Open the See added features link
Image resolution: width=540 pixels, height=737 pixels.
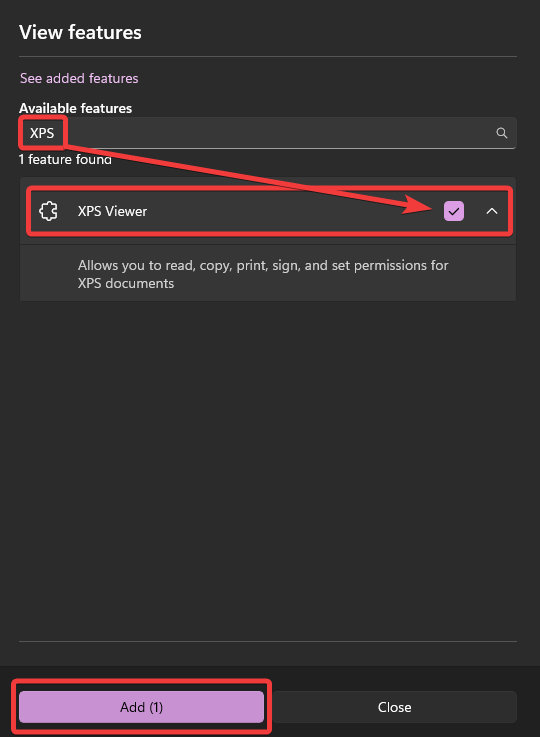(79, 78)
